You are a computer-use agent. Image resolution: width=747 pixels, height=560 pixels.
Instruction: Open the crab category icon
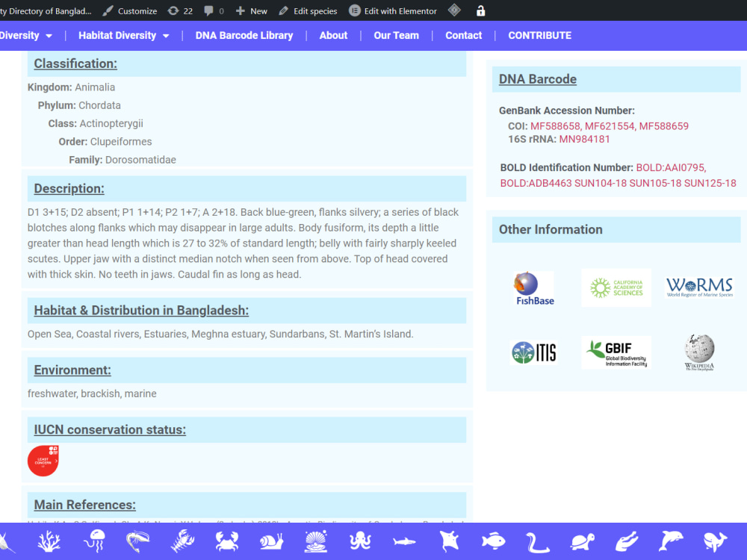[x=227, y=541]
